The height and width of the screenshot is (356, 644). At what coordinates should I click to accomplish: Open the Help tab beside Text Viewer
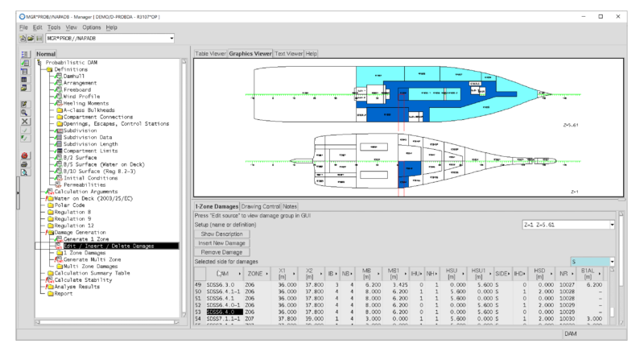pyautogui.click(x=311, y=54)
